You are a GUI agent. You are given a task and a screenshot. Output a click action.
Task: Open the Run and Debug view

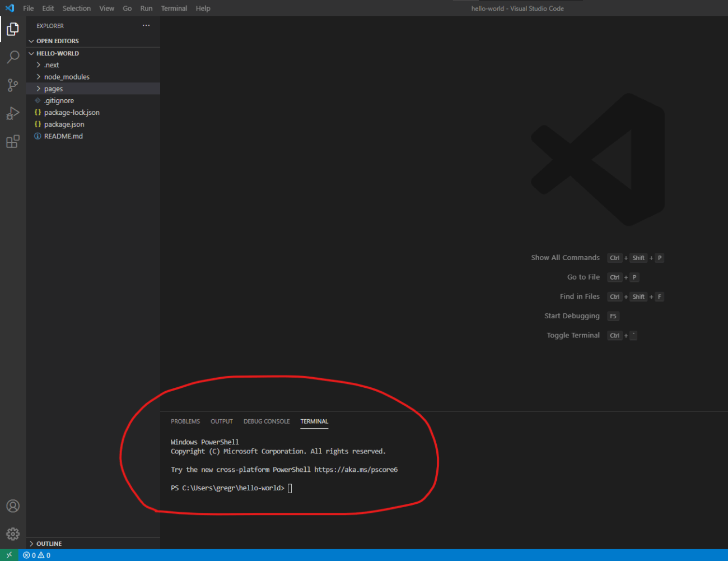pyautogui.click(x=12, y=113)
